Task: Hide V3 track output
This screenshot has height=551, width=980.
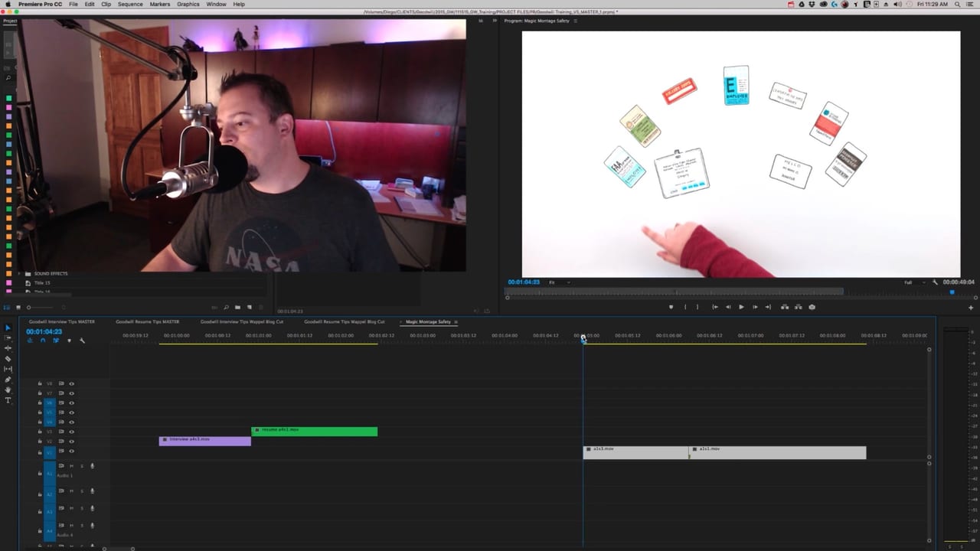Action: point(72,432)
